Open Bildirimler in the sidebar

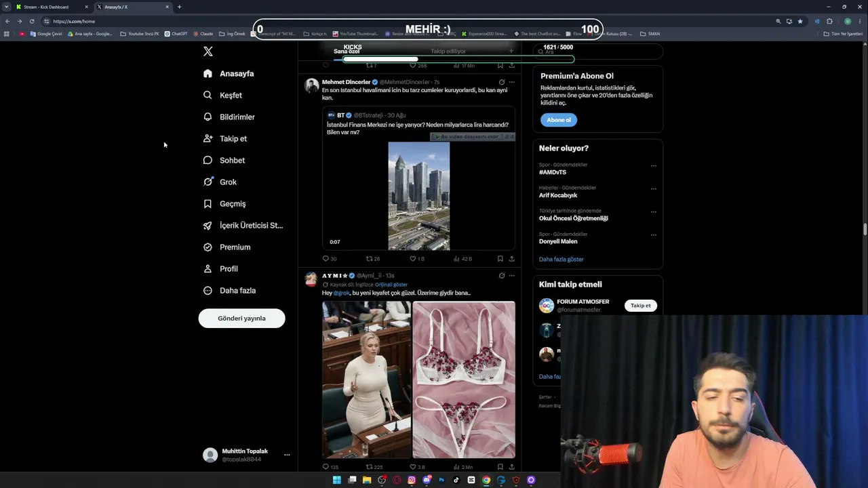click(x=229, y=117)
